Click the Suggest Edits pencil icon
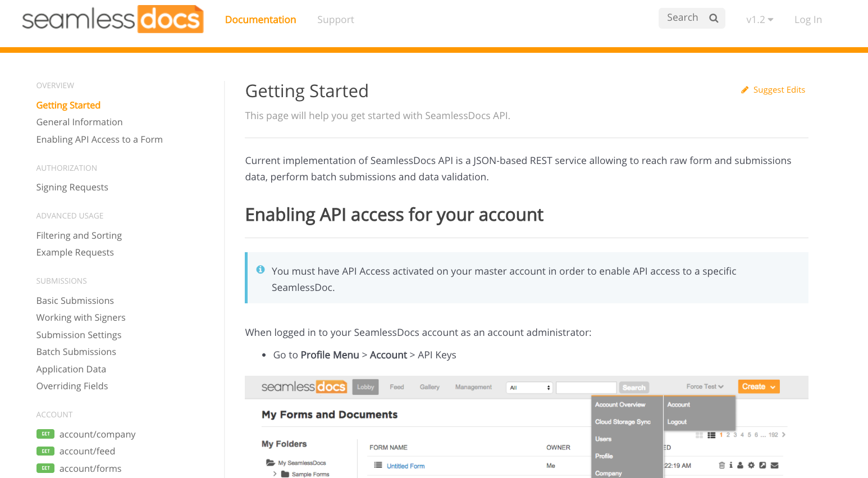Screen dimensions: 868x478 click(745, 90)
